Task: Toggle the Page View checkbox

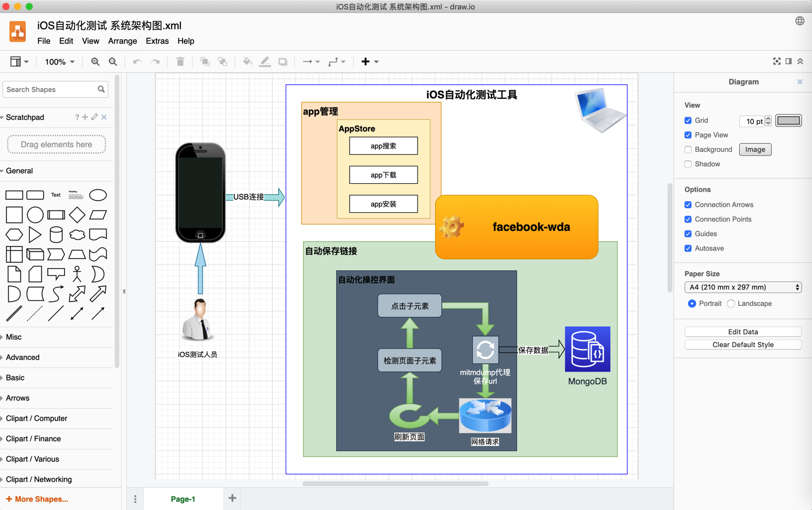Action: [688, 135]
